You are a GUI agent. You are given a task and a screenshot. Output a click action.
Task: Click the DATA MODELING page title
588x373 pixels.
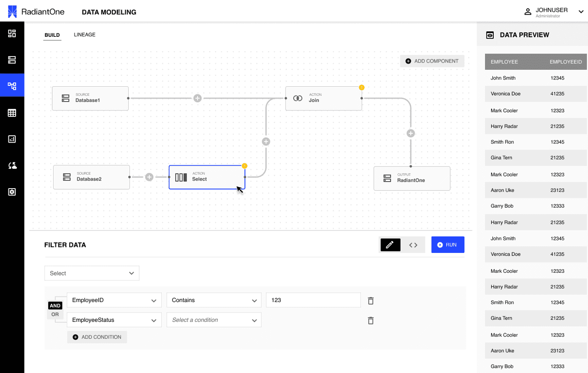pos(109,12)
